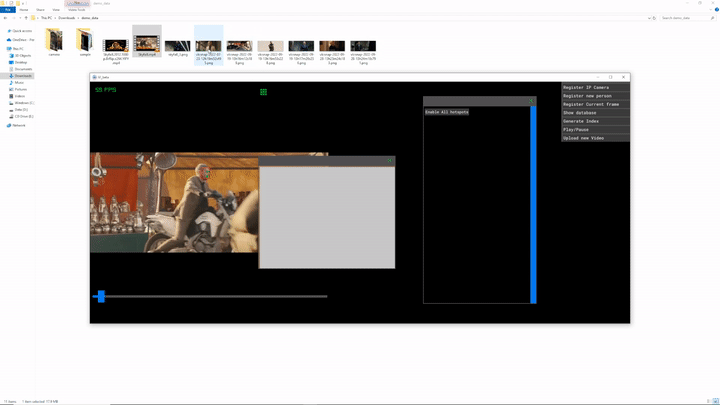Image resolution: width=720 pixels, height=405 pixels.
Task: Click the blue video seek slider handle
Action: 100,296
